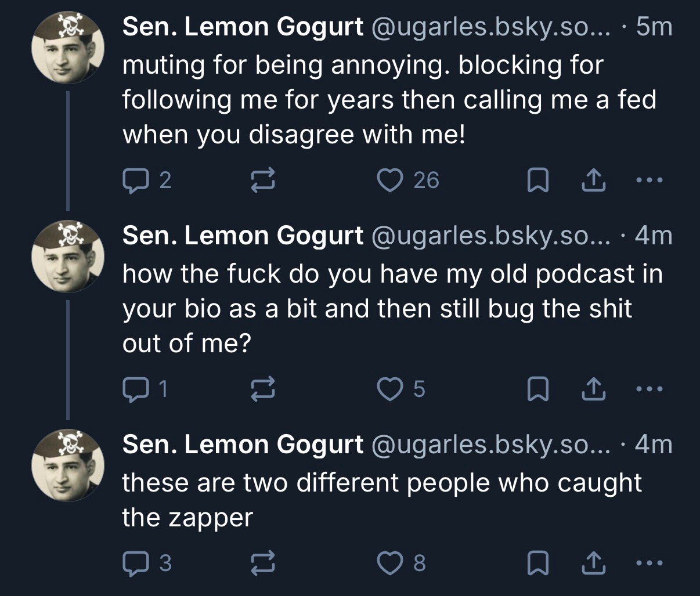Open more options on the first post
Viewport: 700px width, 596px height.
tap(648, 180)
